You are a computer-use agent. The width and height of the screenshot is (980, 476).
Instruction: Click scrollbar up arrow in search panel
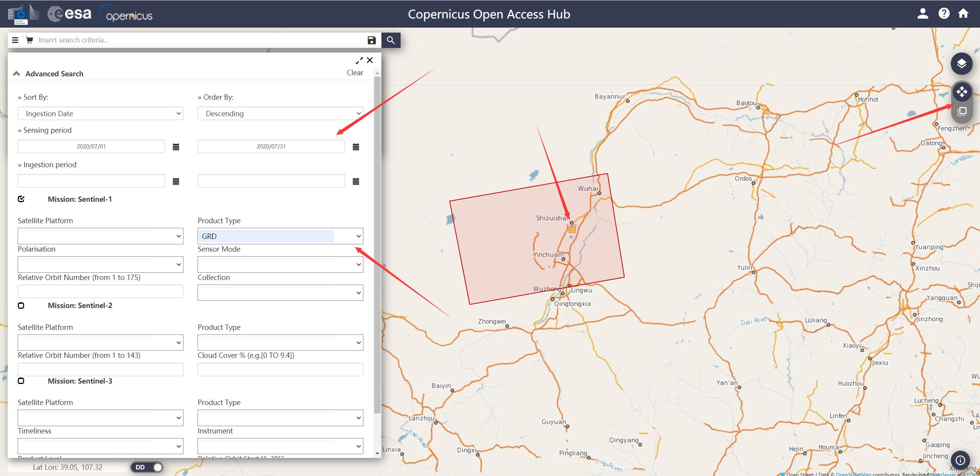(377, 72)
